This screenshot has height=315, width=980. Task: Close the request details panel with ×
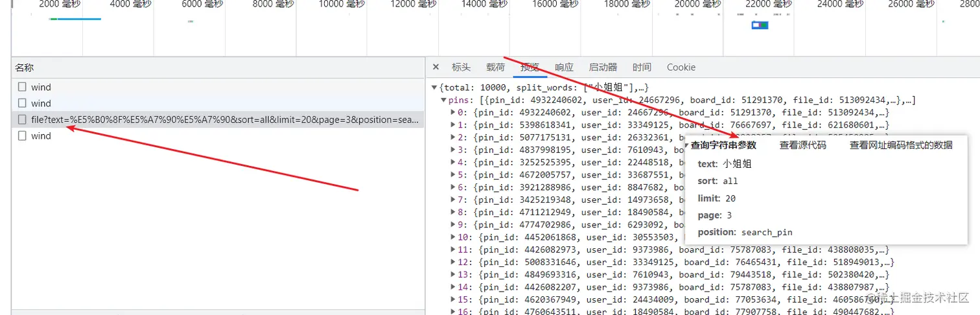(x=436, y=67)
